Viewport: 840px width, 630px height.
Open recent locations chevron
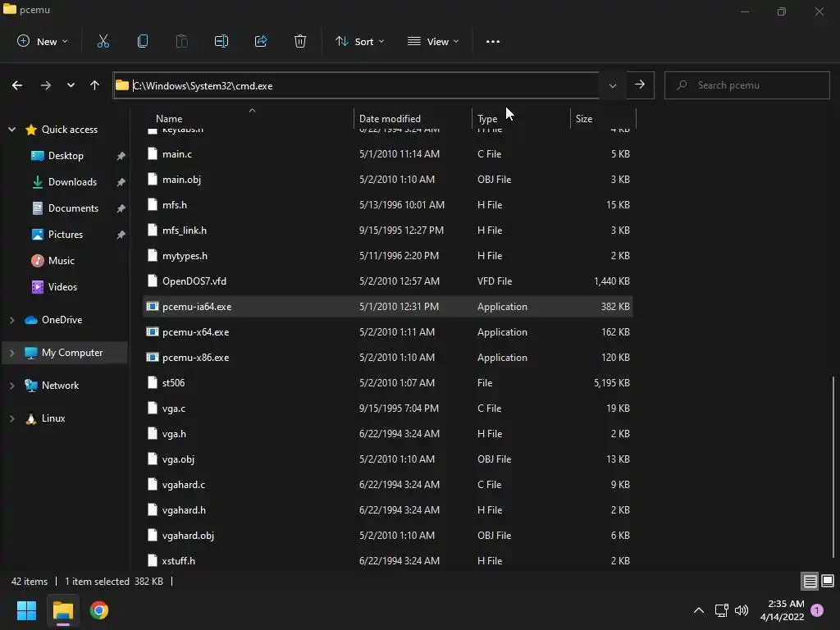[71, 85]
